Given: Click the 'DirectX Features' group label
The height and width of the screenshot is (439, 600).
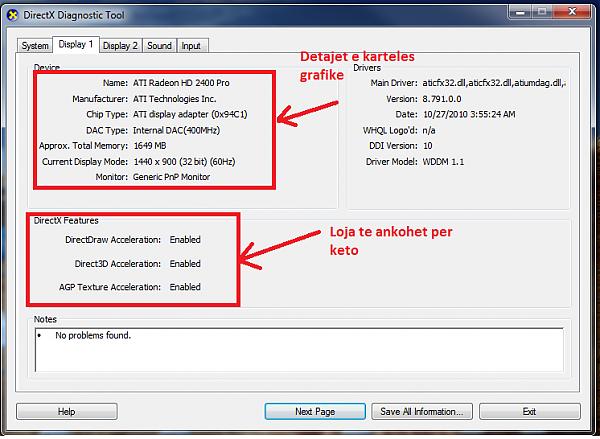Looking at the screenshot, I should [x=66, y=221].
